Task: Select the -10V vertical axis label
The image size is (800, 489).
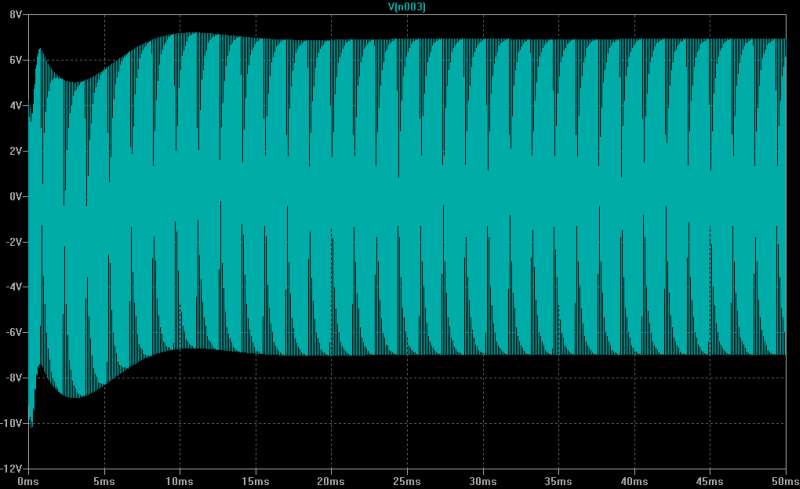Action: click(11, 423)
